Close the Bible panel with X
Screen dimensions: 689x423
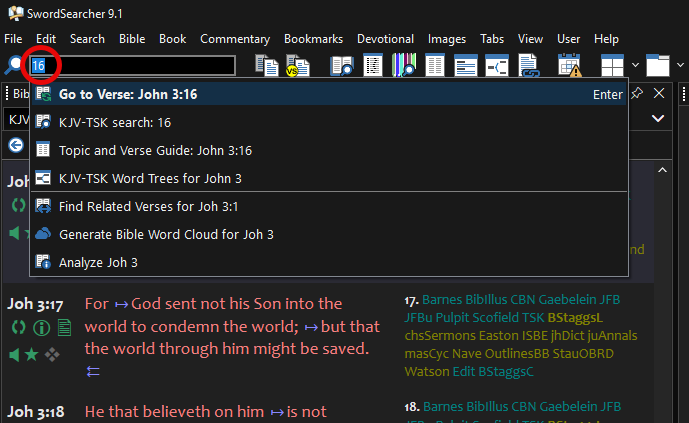pos(659,93)
